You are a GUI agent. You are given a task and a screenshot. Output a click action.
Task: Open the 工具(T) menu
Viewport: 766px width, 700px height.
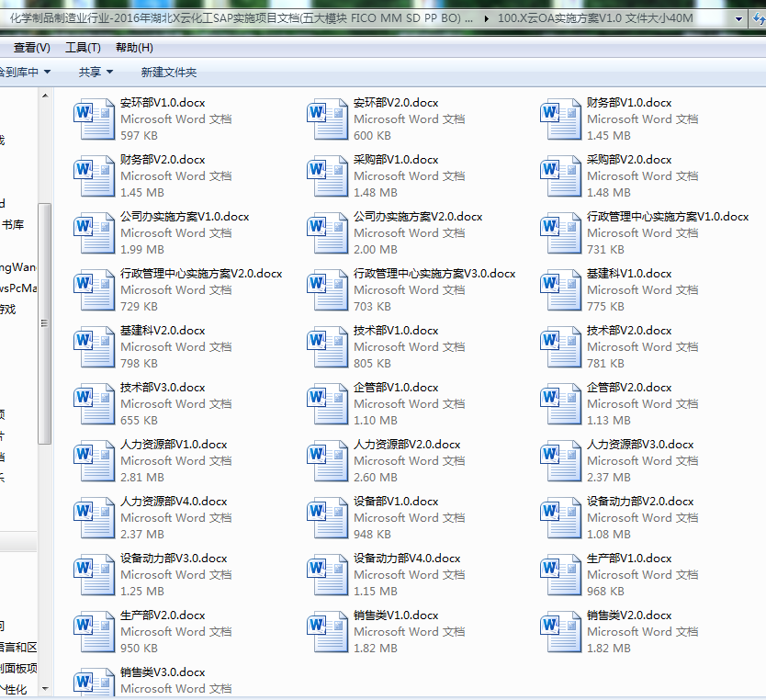coord(83,48)
